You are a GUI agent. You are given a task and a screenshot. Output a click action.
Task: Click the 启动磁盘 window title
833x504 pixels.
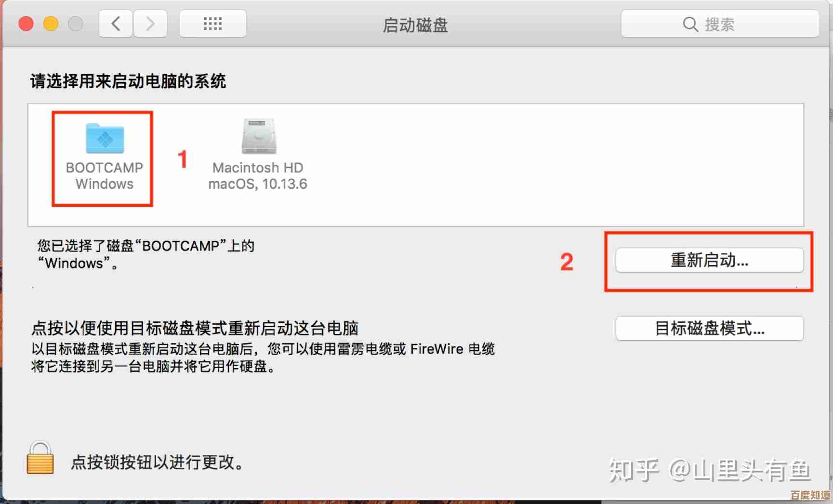[x=415, y=25]
